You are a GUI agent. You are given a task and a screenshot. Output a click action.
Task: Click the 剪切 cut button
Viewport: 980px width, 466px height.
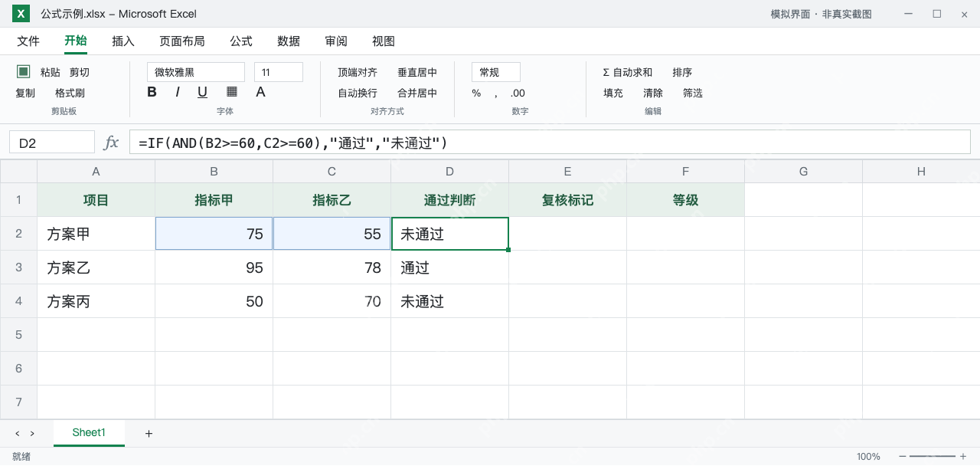coord(80,72)
